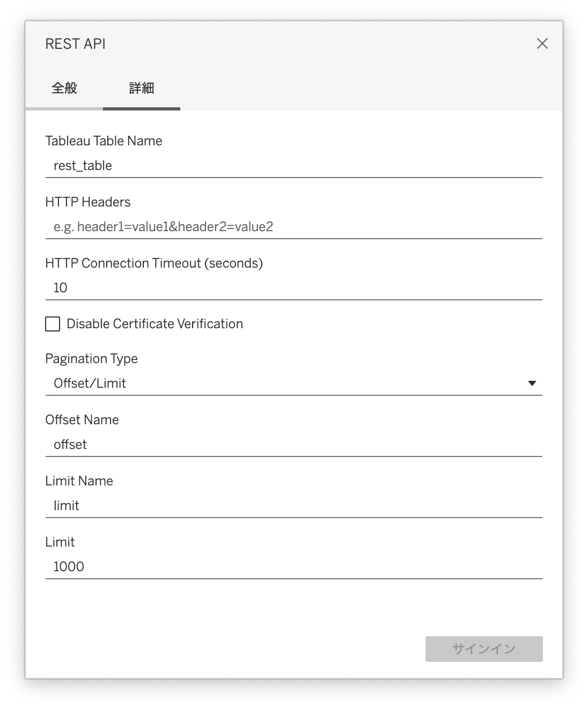Edit the Limit value 1000 field
588x708 pixels.
(x=294, y=567)
